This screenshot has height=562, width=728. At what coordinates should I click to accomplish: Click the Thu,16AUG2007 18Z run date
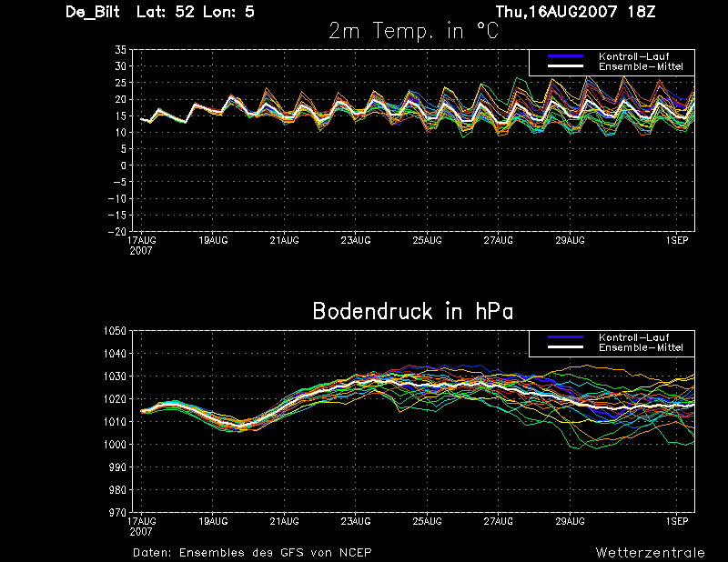pos(575,12)
